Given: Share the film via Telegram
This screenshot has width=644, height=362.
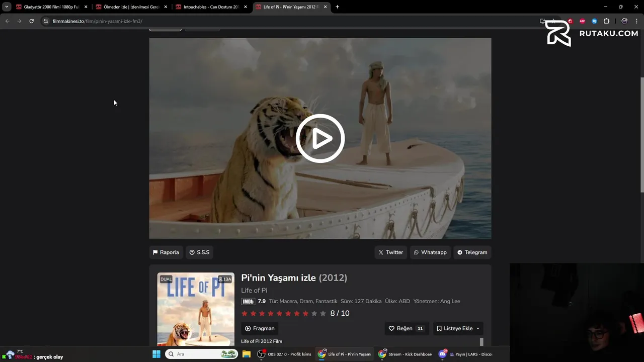Looking at the screenshot, I should click(x=472, y=252).
